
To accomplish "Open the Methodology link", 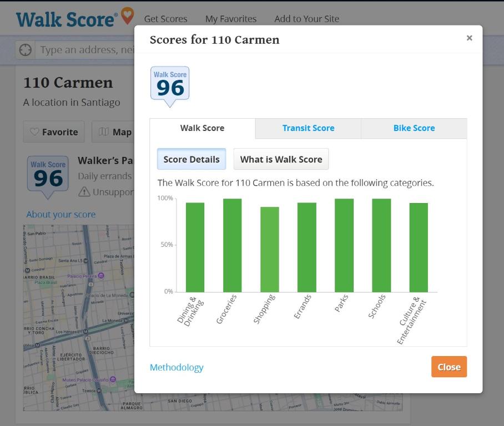I will (x=177, y=367).
